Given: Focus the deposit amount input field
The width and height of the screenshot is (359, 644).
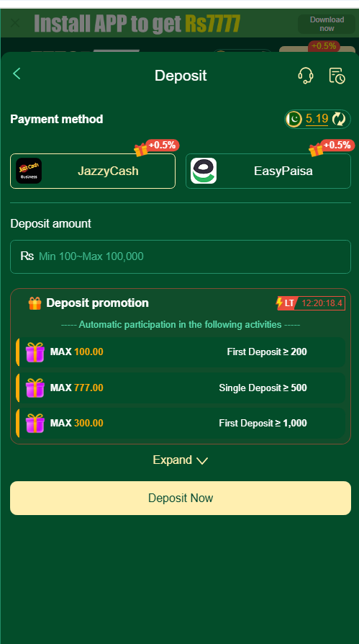Looking at the screenshot, I should [181, 256].
